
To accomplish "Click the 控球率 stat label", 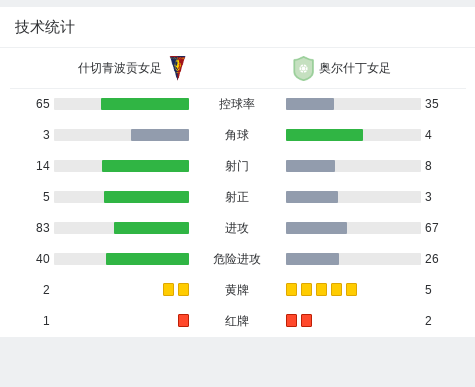I will pos(237,104).
